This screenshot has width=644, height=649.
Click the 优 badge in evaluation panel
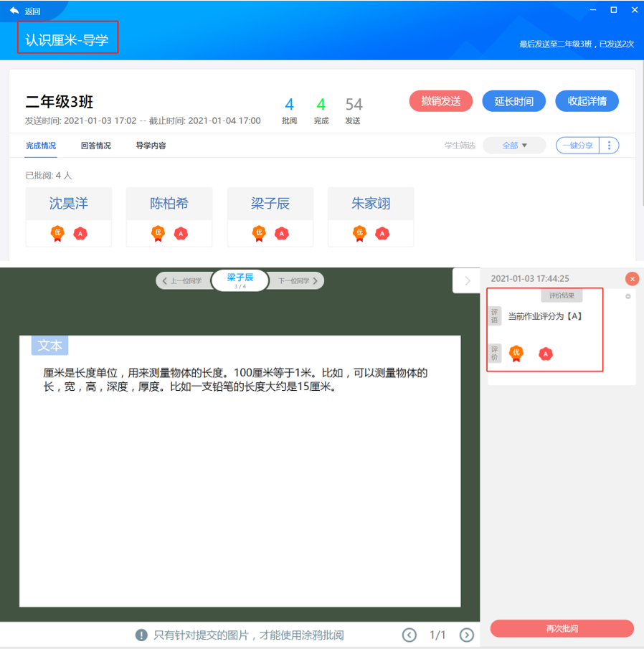[516, 354]
